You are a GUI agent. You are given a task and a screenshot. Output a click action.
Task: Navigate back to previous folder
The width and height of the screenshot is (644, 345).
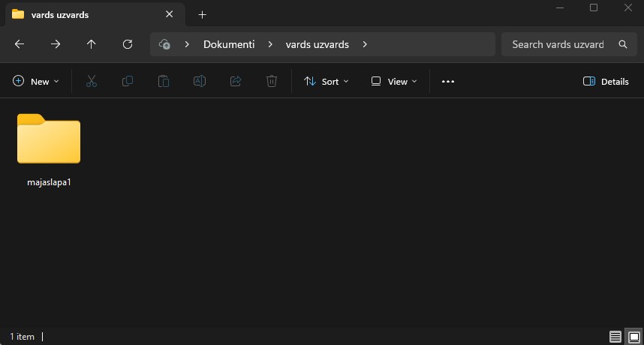point(20,44)
